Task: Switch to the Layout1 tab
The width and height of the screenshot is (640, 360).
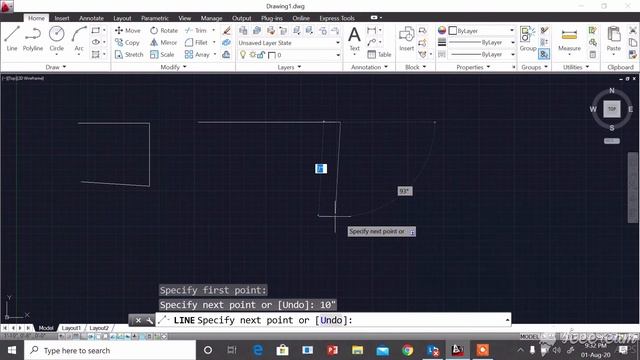Action: pos(71,328)
